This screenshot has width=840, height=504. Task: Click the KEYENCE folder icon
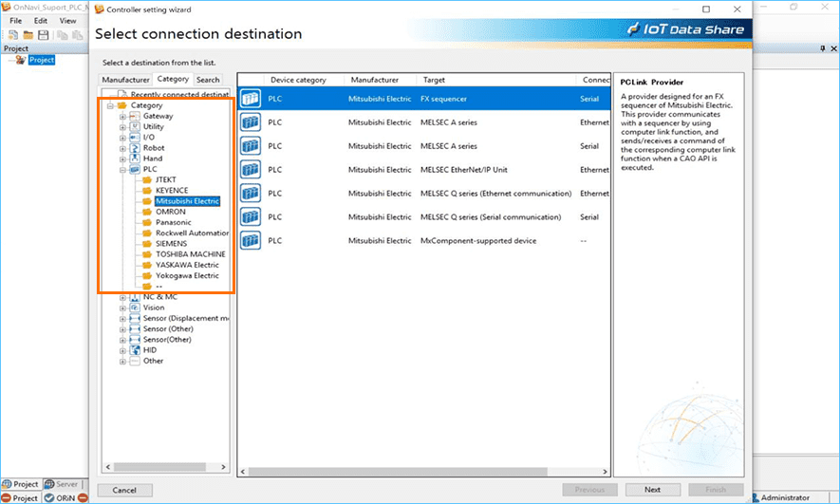147,191
